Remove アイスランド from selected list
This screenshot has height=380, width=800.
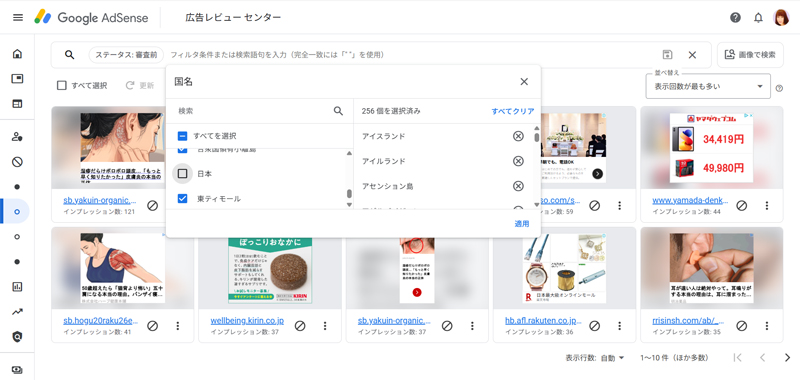point(518,136)
